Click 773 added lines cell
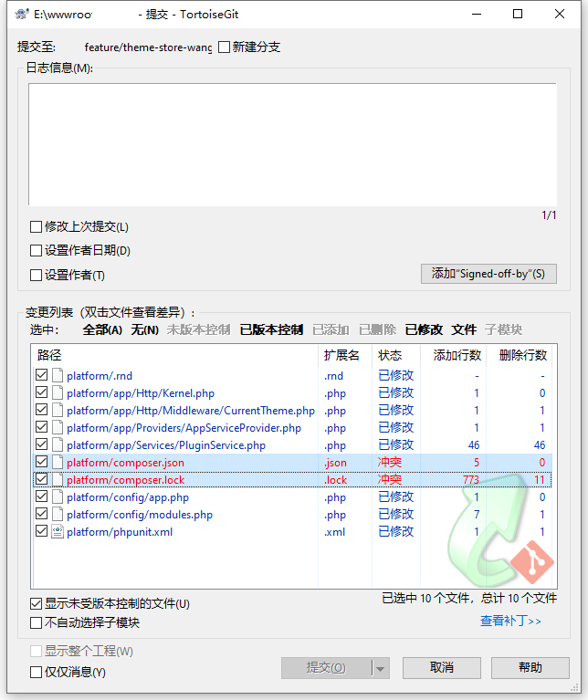The width and height of the screenshot is (588, 700). [471, 480]
